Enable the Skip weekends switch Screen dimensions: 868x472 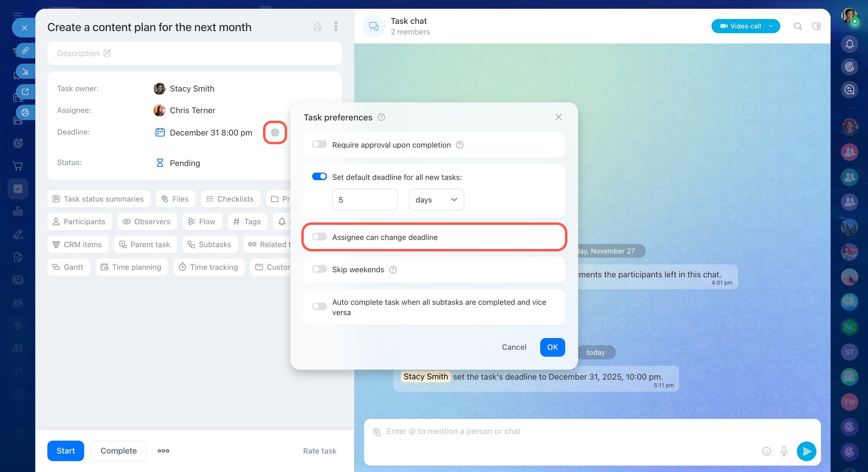[x=319, y=269]
